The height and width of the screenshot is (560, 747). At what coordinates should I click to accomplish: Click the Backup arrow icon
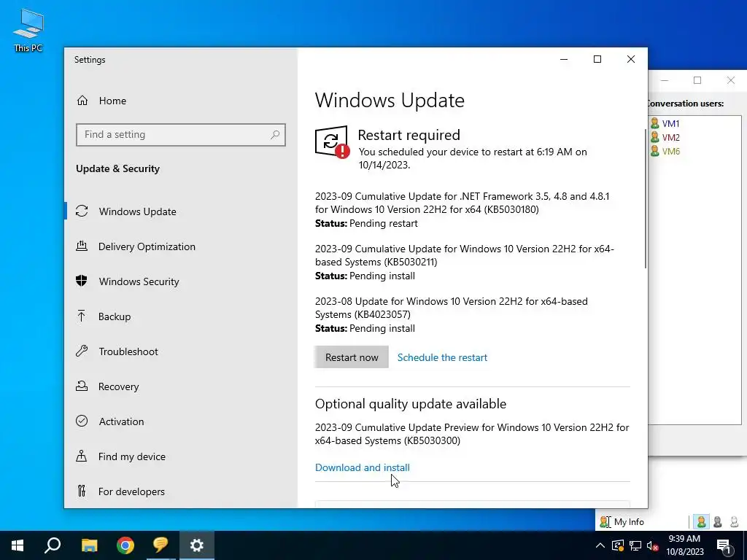coord(82,316)
